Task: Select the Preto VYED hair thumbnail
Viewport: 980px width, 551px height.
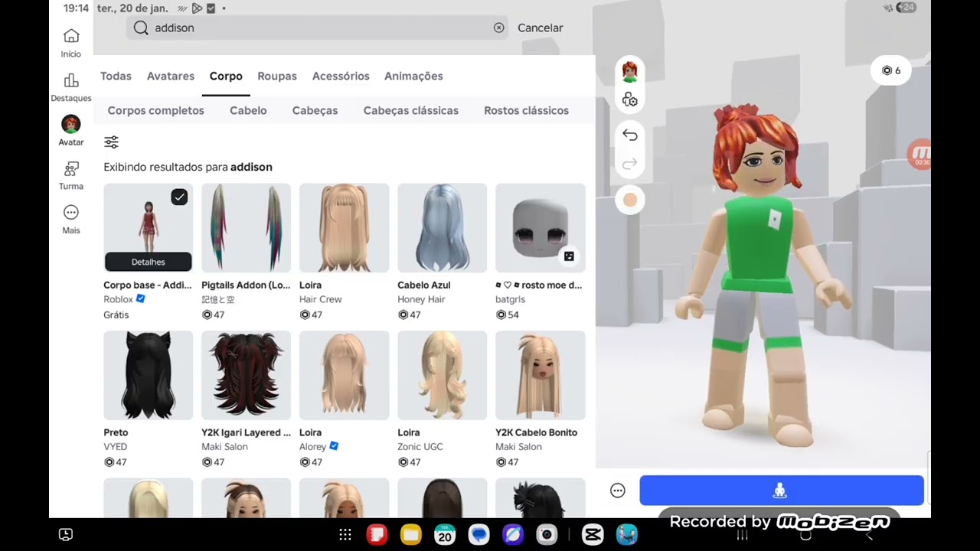Action: tap(148, 375)
